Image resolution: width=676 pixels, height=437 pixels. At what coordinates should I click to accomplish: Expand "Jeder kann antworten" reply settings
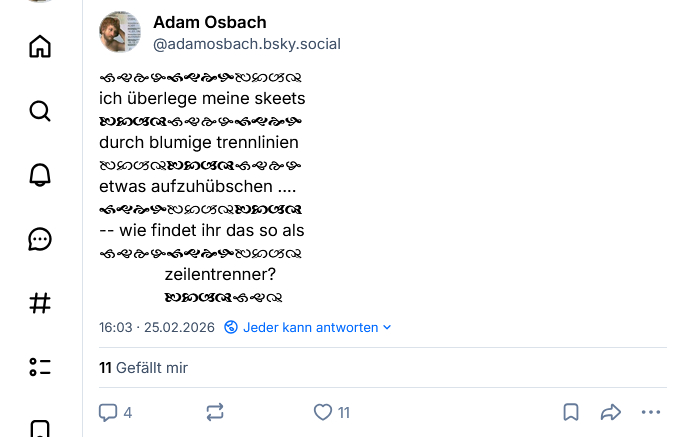308,327
